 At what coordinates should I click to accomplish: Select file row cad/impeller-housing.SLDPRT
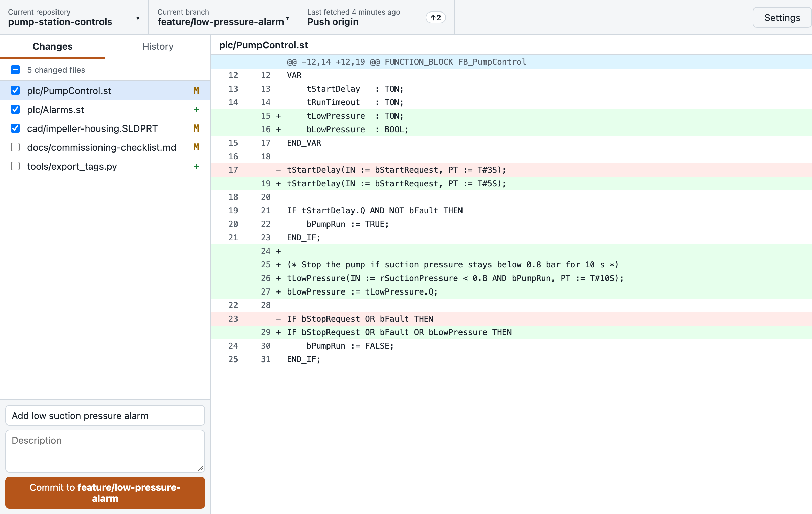click(105, 128)
